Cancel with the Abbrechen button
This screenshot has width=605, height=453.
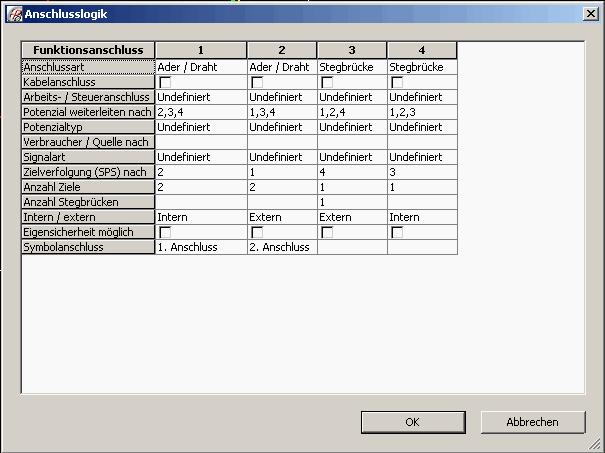533,422
